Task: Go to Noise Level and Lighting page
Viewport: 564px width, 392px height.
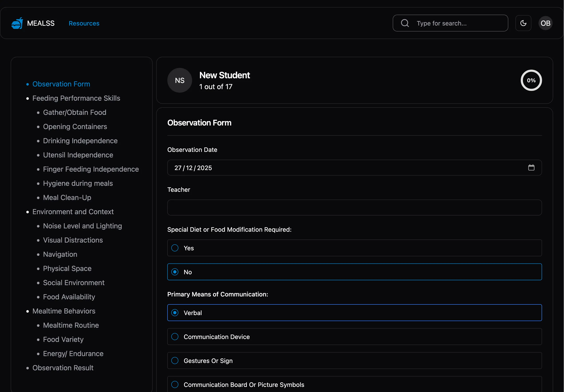Action: tap(83, 226)
